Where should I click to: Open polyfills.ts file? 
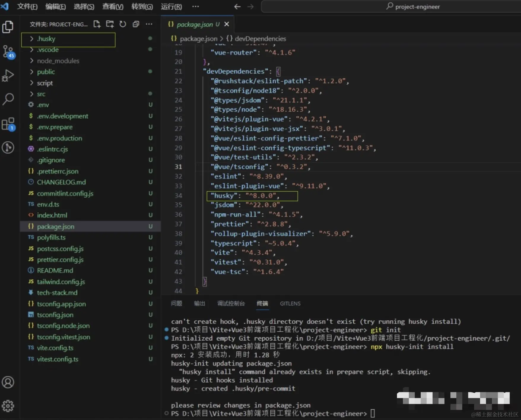pyautogui.click(x=90, y=237)
